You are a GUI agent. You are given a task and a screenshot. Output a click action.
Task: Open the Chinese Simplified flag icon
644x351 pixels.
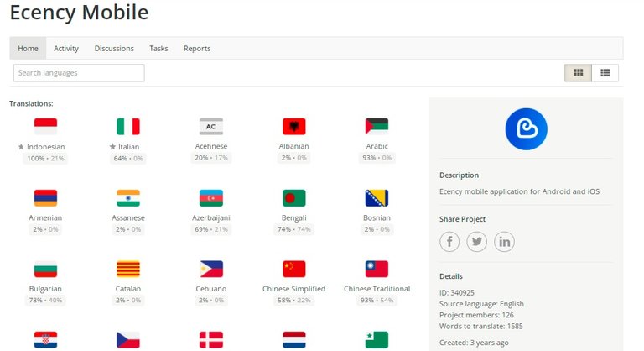(x=294, y=269)
